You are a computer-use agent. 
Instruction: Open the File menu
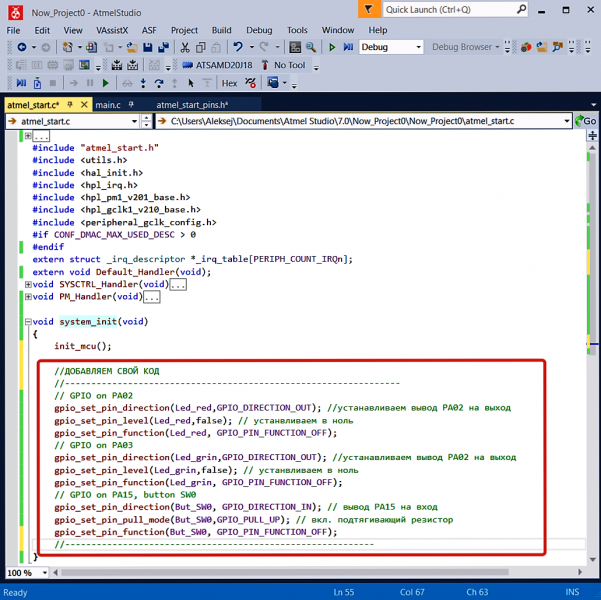13,30
